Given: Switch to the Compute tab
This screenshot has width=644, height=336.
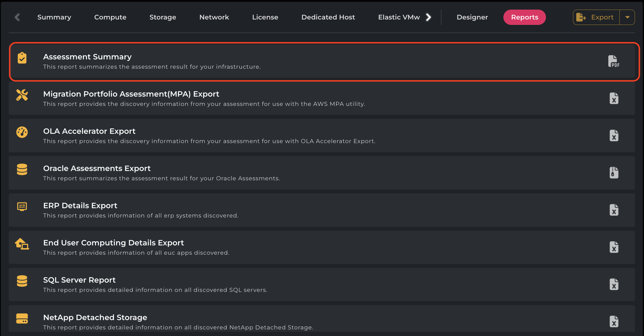Looking at the screenshot, I should point(110,17).
